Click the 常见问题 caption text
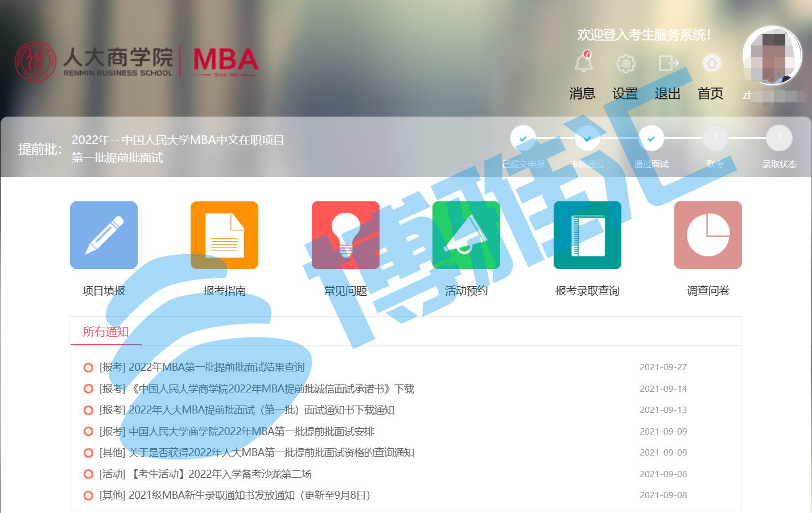The image size is (812, 513). 345,291
